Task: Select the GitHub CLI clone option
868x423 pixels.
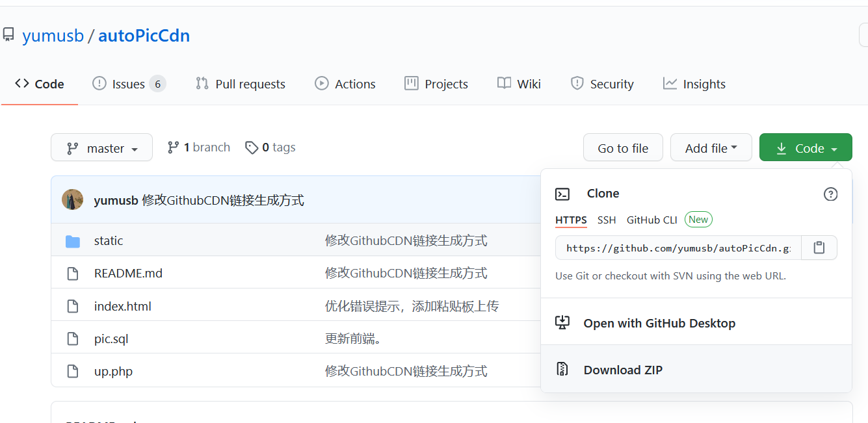Action: pyautogui.click(x=651, y=220)
